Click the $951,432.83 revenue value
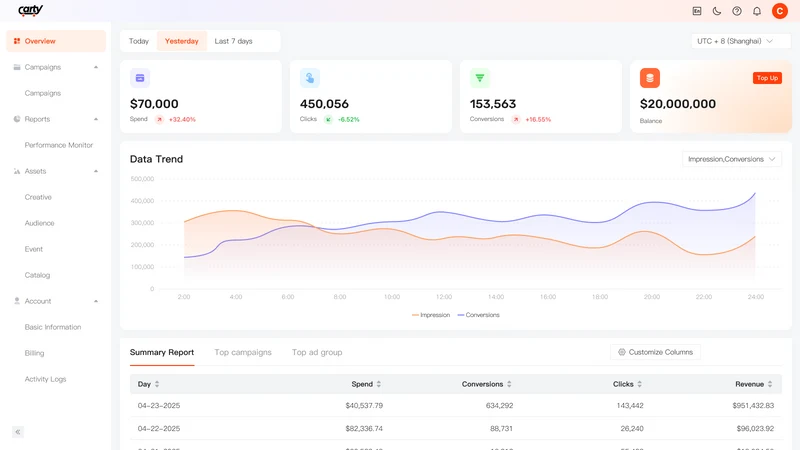 point(753,406)
